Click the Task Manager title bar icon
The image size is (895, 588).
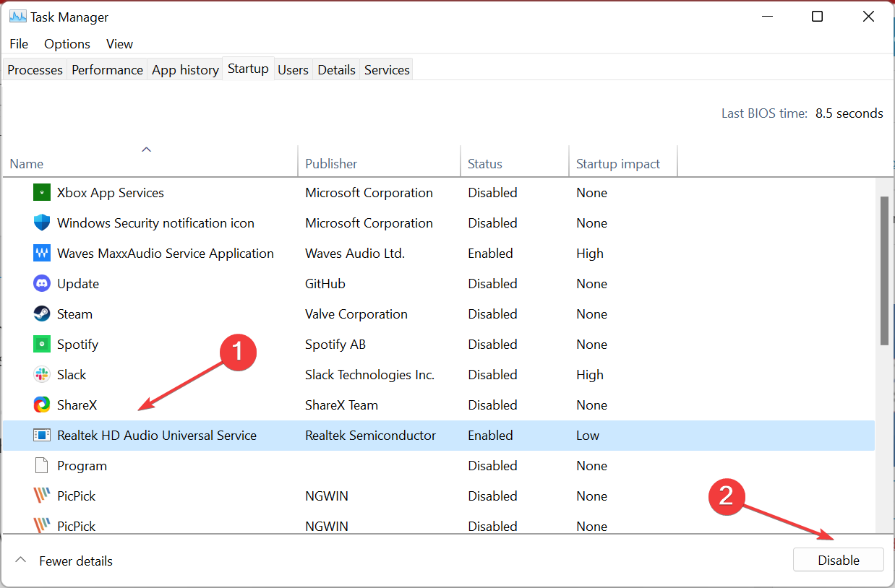click(17, 17)
